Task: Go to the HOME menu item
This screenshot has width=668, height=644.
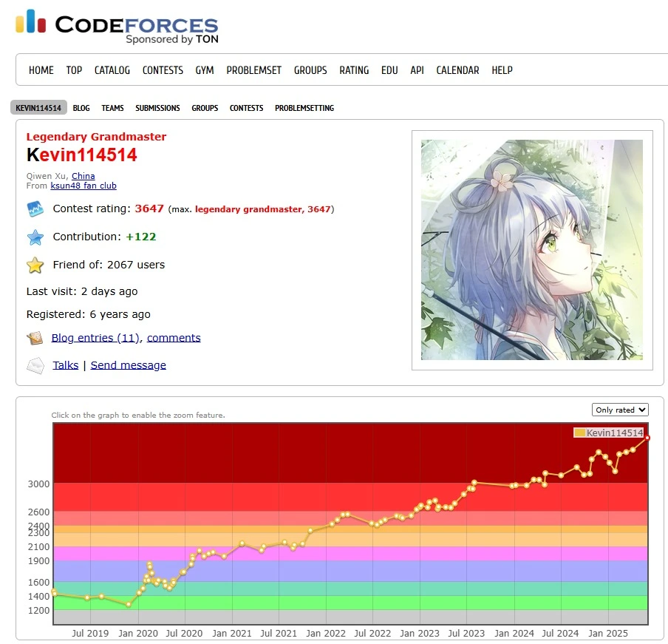Action: (41, 70)
